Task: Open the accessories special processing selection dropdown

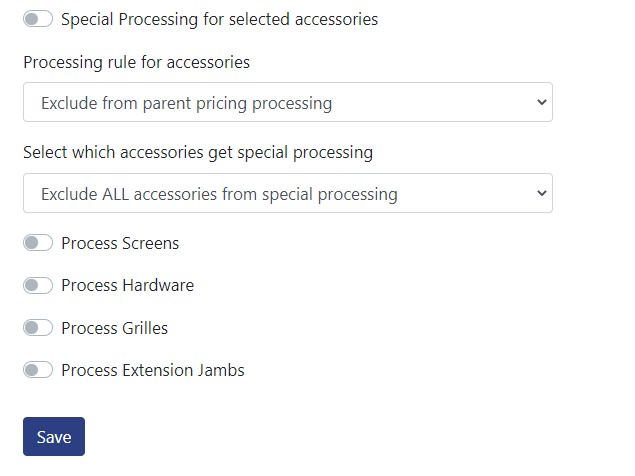Action: pos(287,193)
